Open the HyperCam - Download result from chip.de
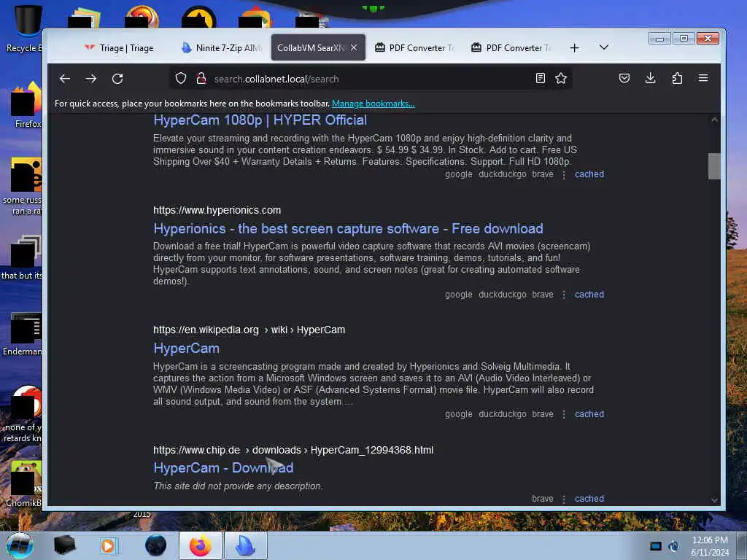747x560 pixels. tap(223, 467)
